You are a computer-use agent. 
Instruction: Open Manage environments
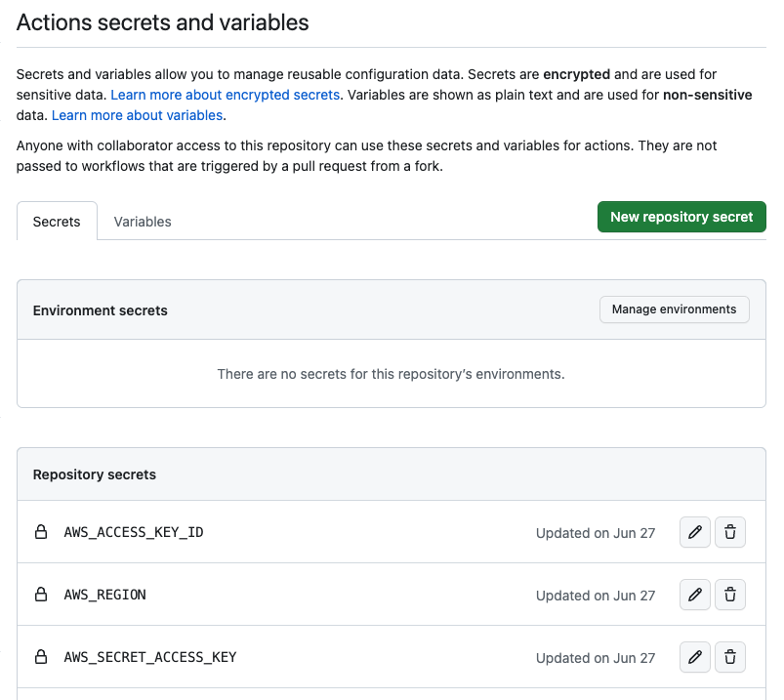point(674,309)
